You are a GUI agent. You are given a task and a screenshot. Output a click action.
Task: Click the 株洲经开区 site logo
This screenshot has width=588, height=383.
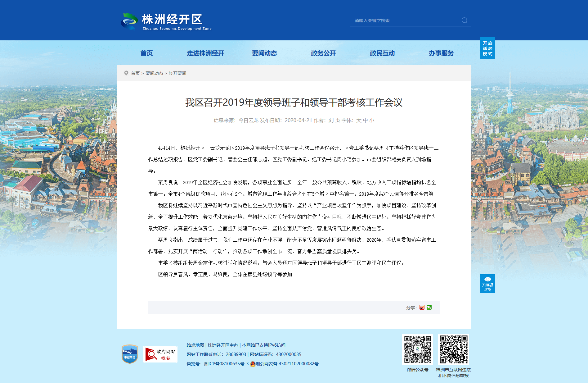tap(166, 21)
